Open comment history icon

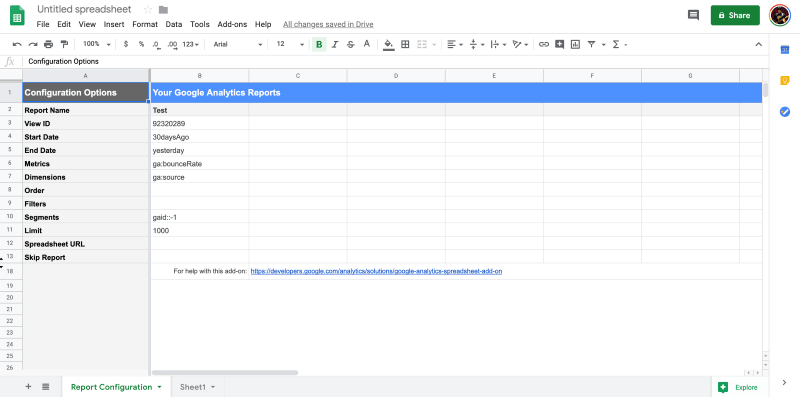point(693,15)
